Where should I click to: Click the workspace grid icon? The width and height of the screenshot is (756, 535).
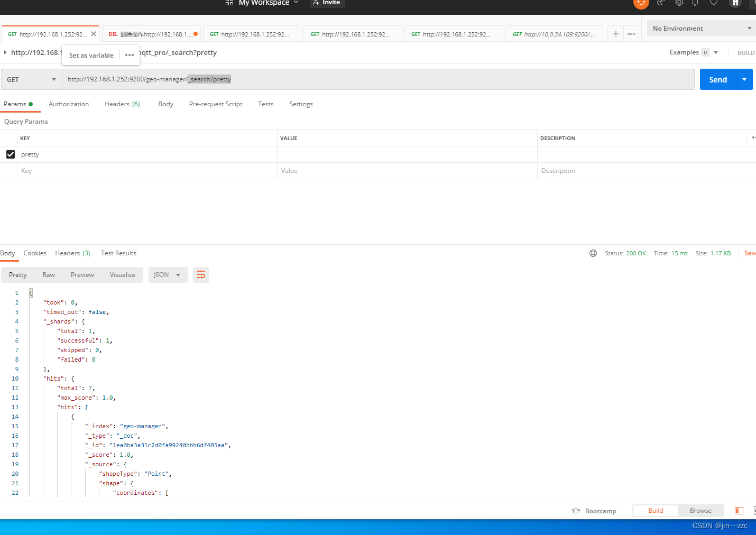point(229,3)
